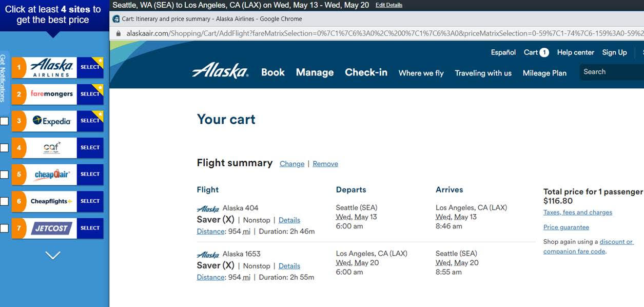Tick the checkbox beside Cheapflights
This screenshot has height=307, width=644.
coord(4,201)
